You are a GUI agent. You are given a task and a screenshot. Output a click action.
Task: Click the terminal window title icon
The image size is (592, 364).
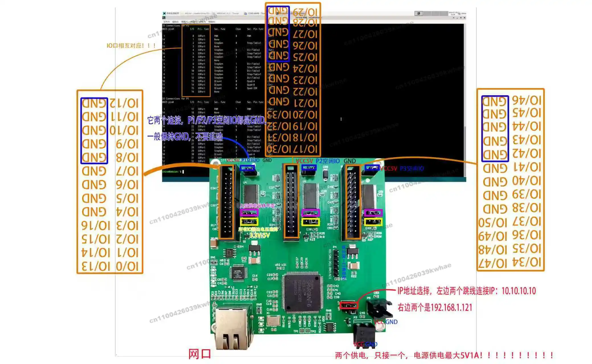[164, 18]
